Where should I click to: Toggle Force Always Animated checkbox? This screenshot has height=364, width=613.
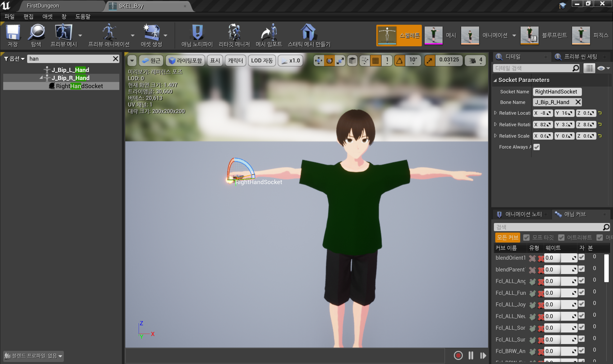(536, 147)
